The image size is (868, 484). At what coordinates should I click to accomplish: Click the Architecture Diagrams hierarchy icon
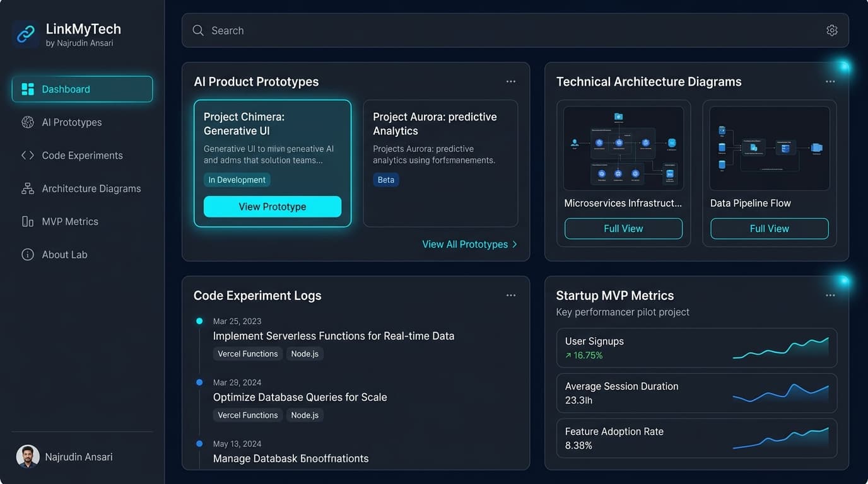point(28,188)
